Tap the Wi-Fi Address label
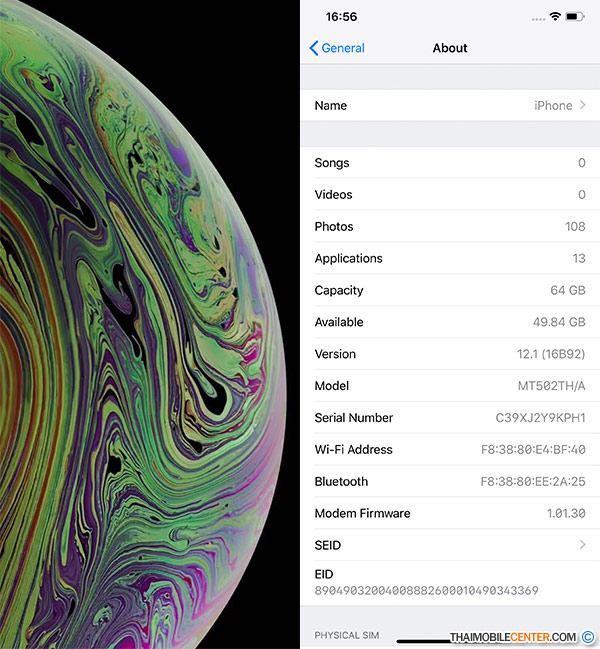Image resolution: width=600 pixels, height=649 pixels. 353,449
